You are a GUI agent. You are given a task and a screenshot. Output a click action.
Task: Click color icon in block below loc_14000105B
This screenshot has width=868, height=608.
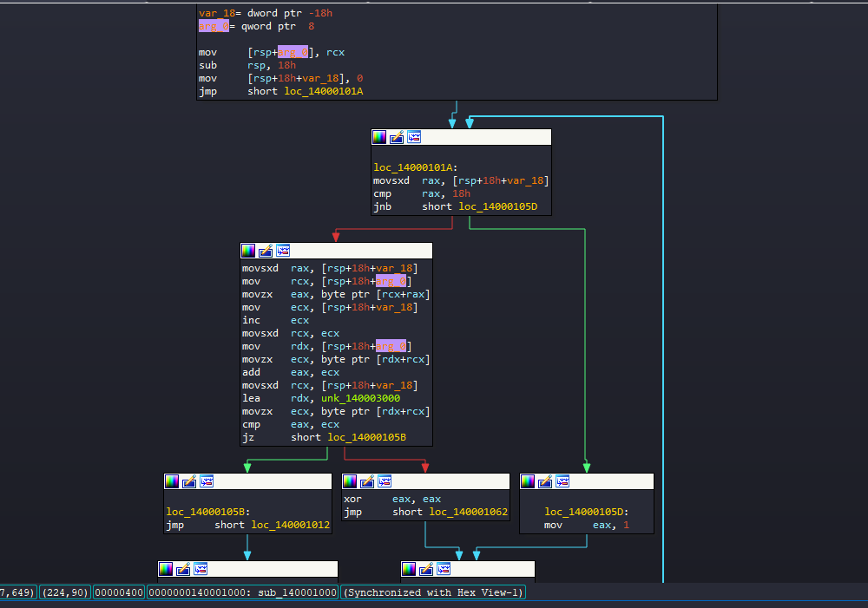166,569
